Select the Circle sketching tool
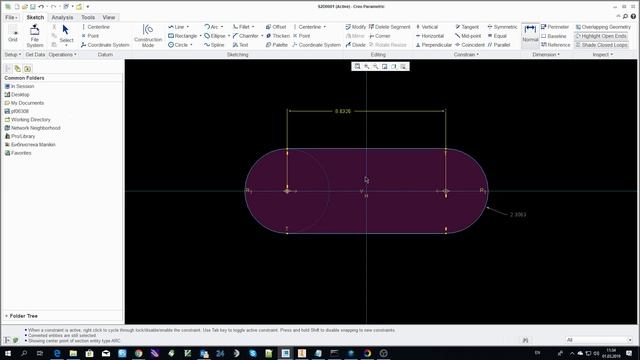This screenshot has height=360, width=640. tap(178, 45)
